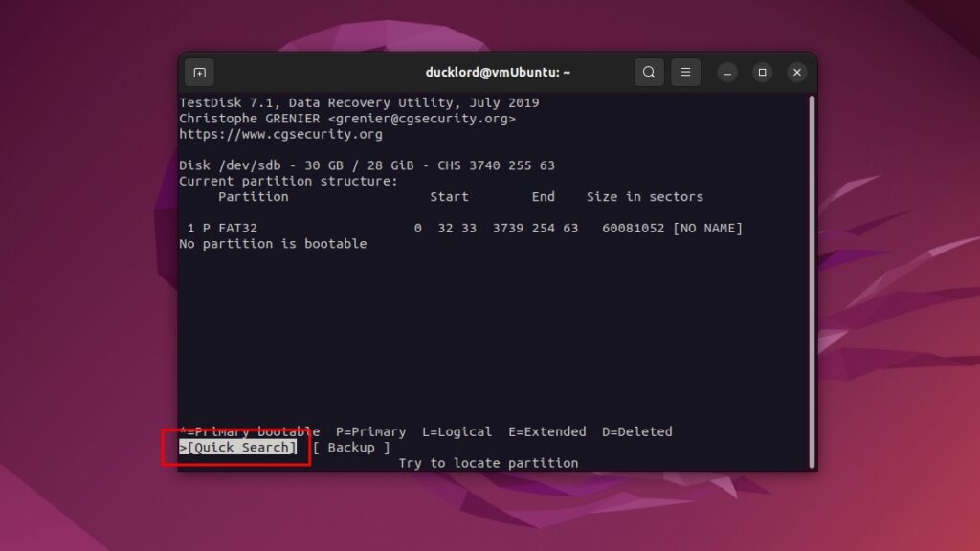The height and width of the screenshot is (551, 980).
Task: Close the terminal window
Action: click(x=796, y=73)
